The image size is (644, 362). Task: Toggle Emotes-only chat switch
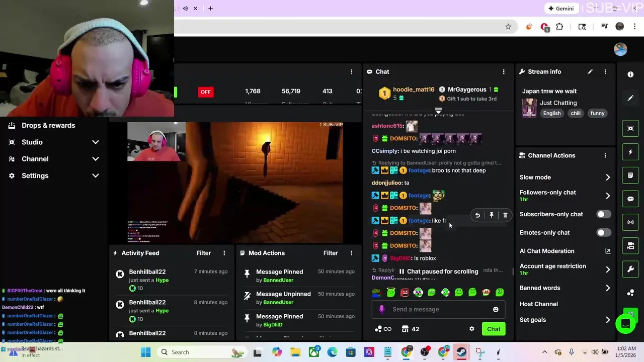(x=603, y=233)
